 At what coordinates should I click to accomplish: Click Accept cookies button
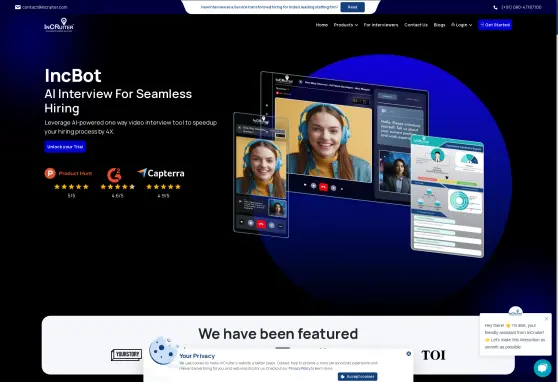358,377
